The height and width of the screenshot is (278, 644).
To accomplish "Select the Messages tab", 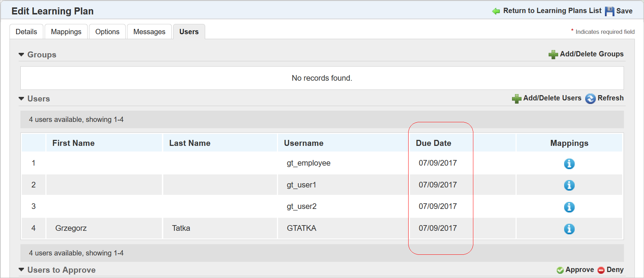I will [149, 32].
